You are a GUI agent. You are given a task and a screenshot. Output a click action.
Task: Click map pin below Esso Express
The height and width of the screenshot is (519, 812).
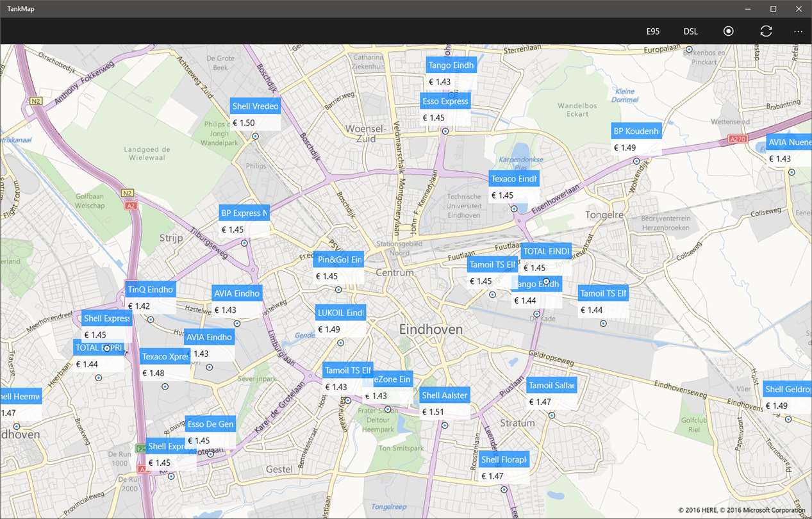tap(445, 131)
